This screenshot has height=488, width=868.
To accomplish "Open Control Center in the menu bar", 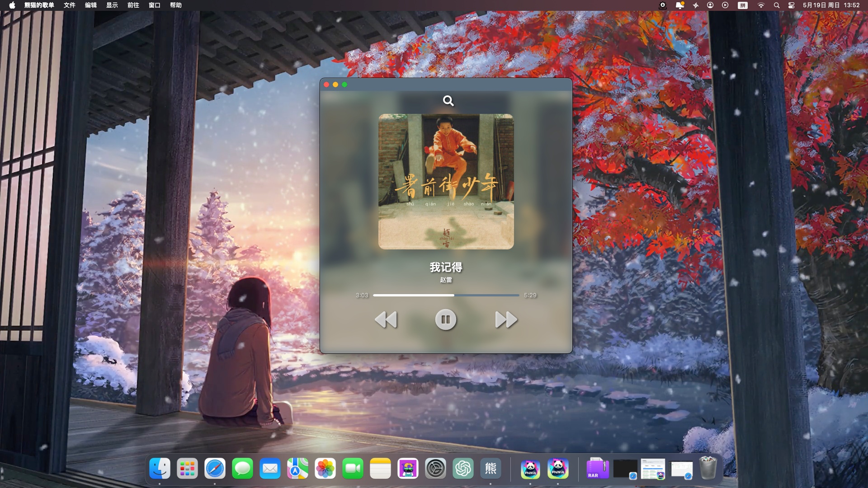I will (x=791, y=5).
